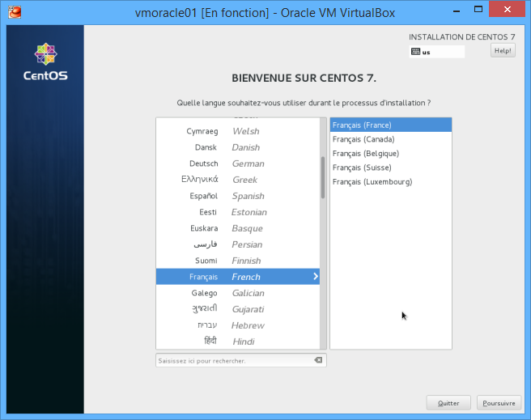
Task: Select Suomi Finnish language row
Action: point(238,261)
